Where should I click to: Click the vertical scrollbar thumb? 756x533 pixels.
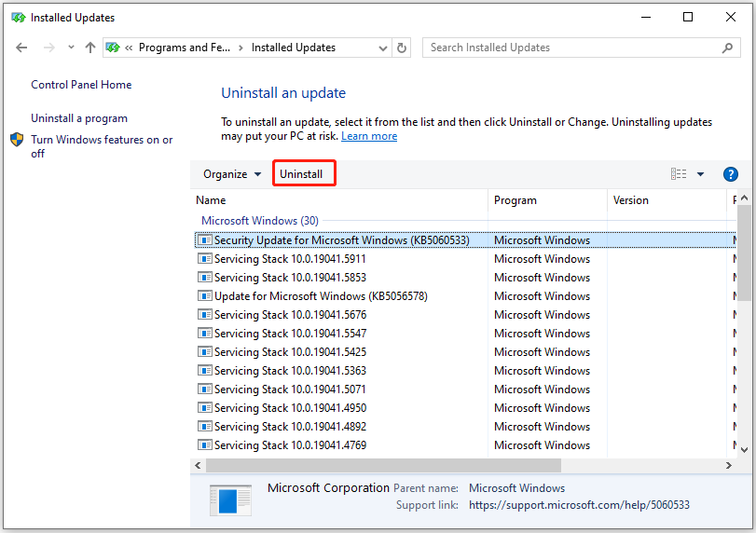(744, 253)
